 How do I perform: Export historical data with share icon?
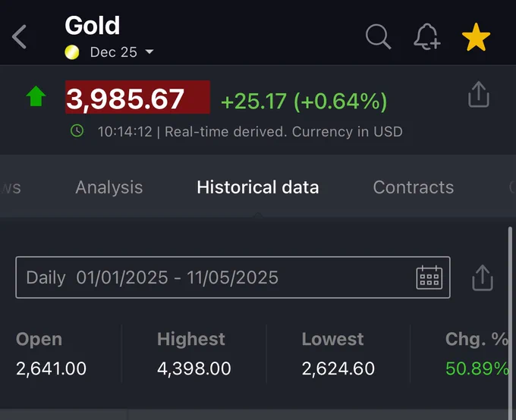pos(482,277)
